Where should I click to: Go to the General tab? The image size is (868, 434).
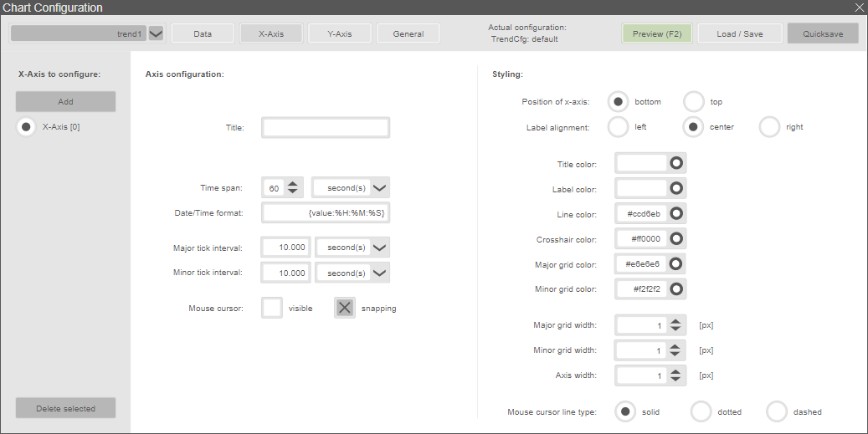pos(407,34)
